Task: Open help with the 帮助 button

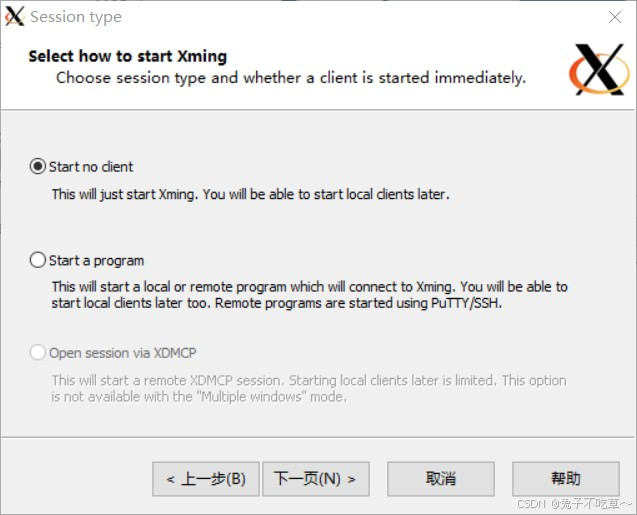Action: pyautogui.click(x=566, y=479)
